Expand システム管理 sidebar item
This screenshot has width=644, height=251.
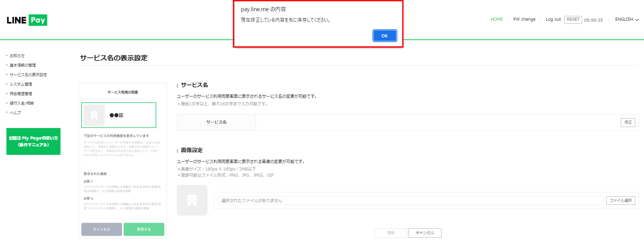pos(21,84)
